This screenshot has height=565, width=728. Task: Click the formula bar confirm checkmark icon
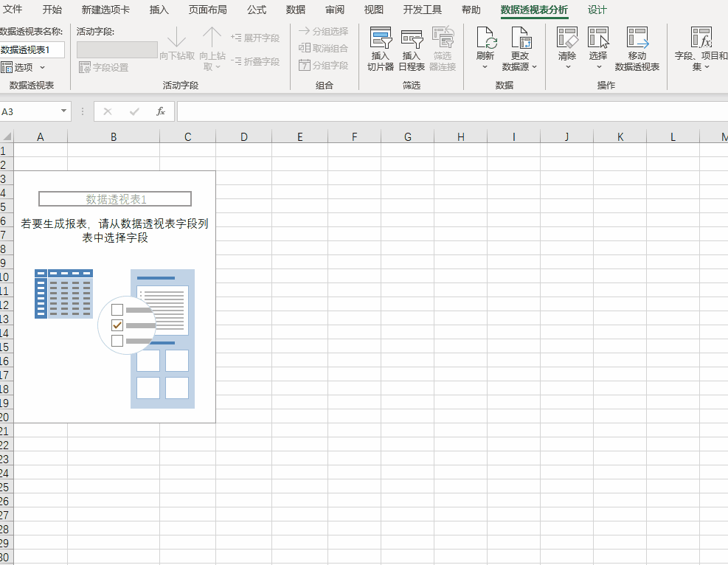tap(135, 111)
